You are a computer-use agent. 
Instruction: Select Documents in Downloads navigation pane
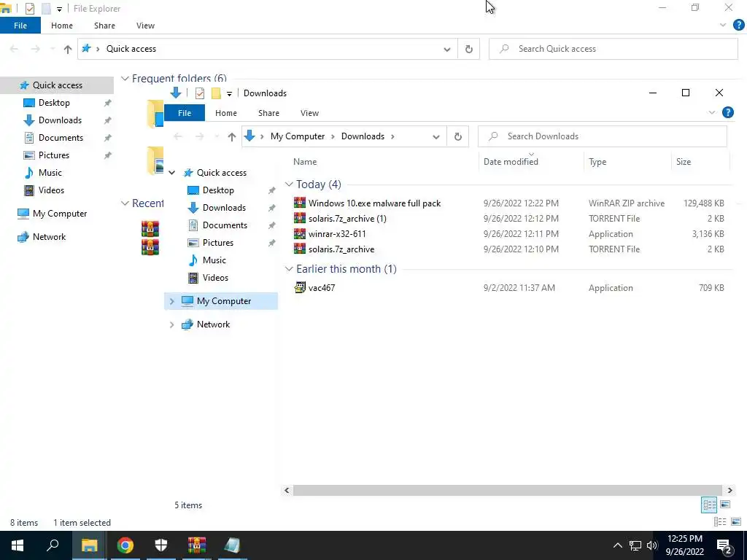225,225
